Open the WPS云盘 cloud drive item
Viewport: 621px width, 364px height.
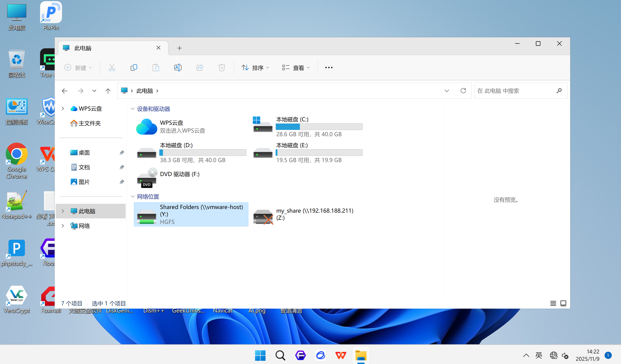click(146, 127)
